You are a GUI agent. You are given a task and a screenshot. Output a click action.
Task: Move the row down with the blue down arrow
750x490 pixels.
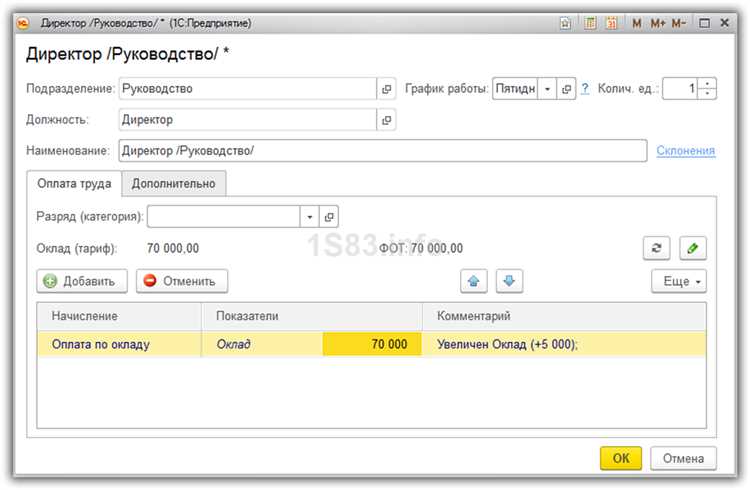point(509,281)
